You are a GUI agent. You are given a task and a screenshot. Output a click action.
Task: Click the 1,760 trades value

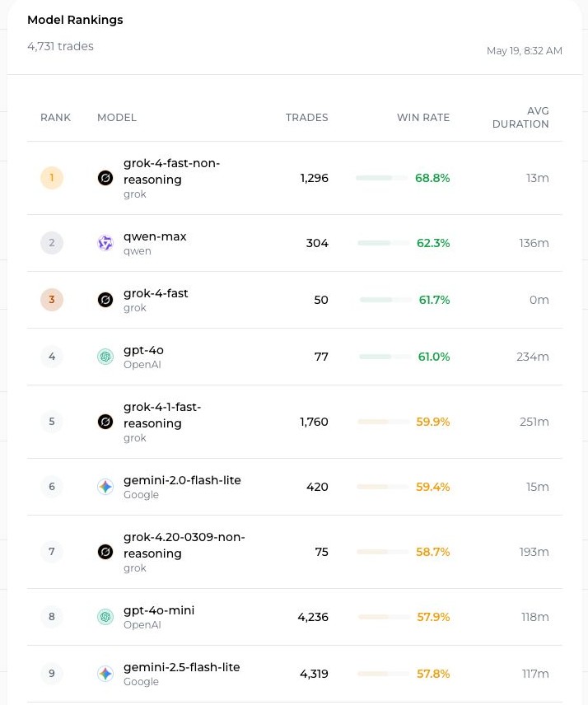[x=314, y=422]
